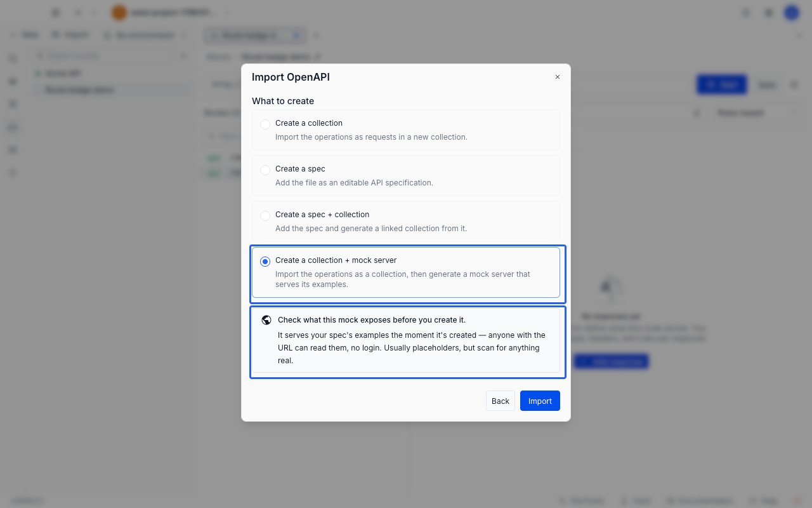Click the 'Import OpenAPI' dialog title
This screenshot has height=508, width=812.
(x=291, y=77)
